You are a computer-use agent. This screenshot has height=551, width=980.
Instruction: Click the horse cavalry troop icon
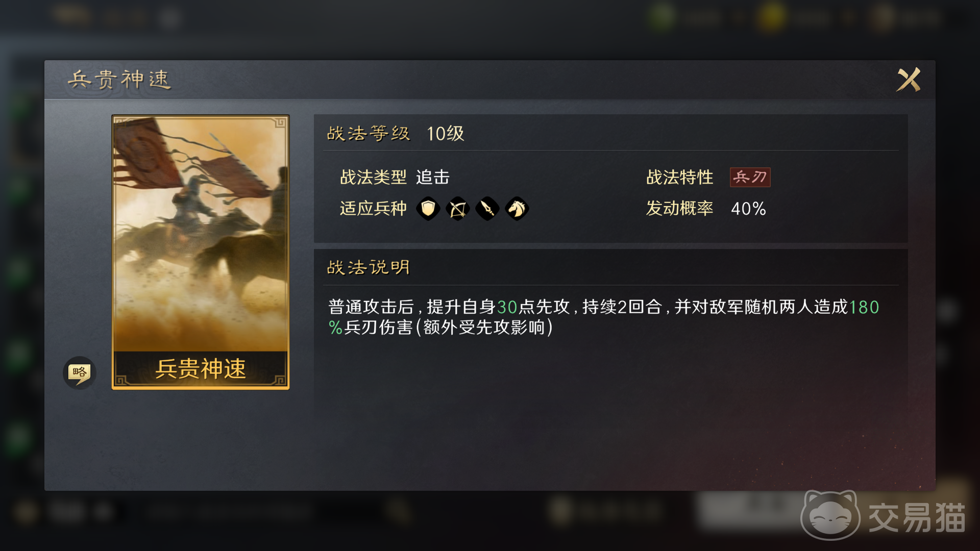pos(517,208)
